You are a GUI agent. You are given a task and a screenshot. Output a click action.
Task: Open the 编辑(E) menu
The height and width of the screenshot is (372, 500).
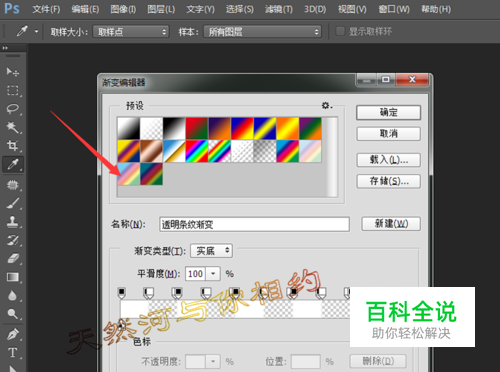[85, 9]
